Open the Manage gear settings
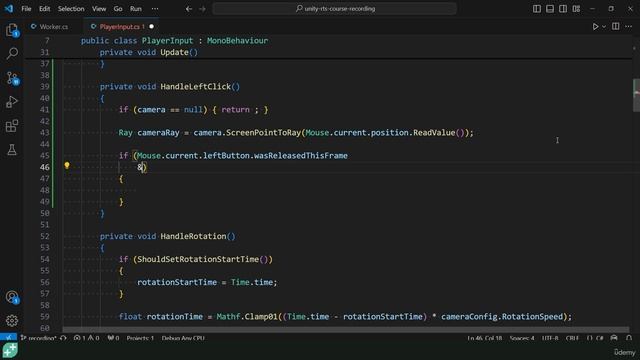The image size is (640, 360). (12, 320)
